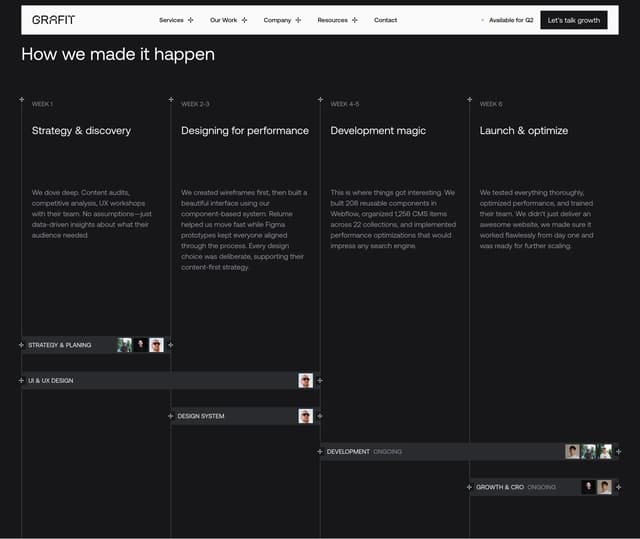Click the last avatar in Strategy & Planing
This screenshot has width=640, height=539.
coord(156,345)
